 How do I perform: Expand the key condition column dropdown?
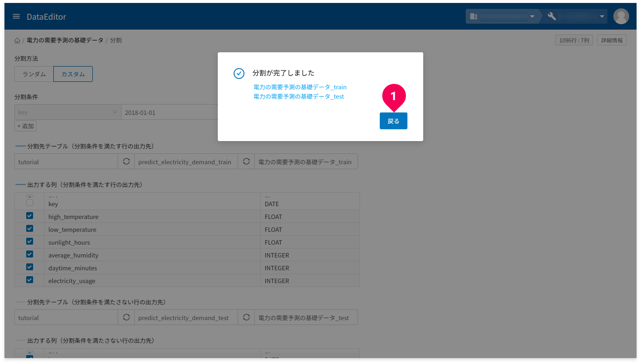[x=68, y=112]
